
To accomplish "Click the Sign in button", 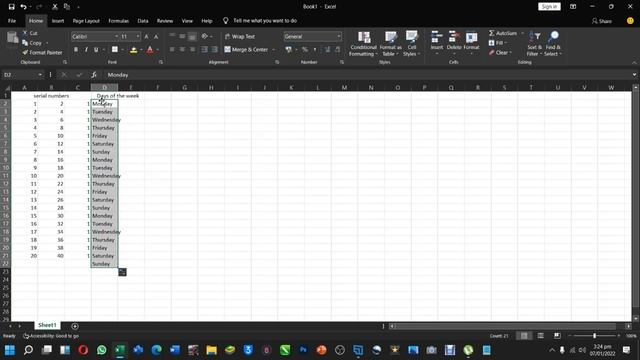I will [549, 7].
